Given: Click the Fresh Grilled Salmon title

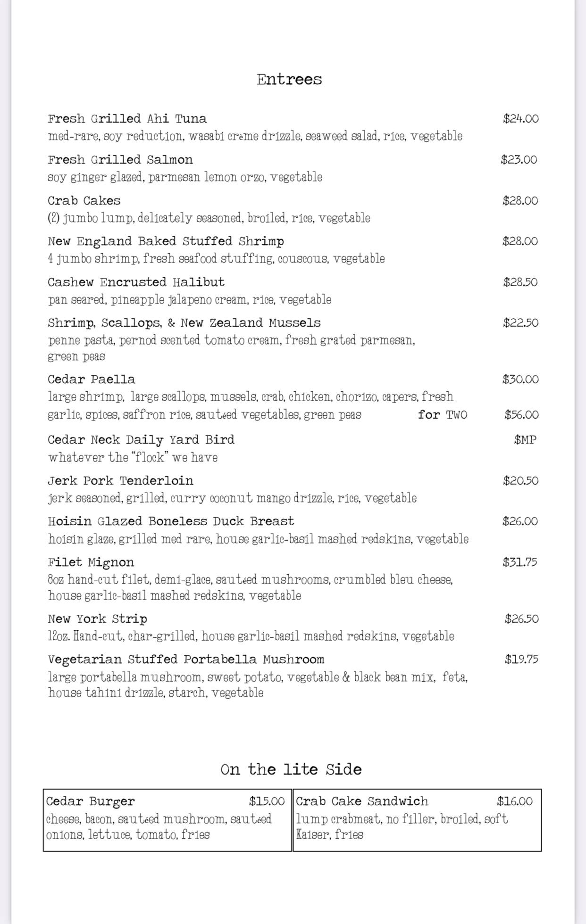Looking at the screenshot, I should 120,159.
